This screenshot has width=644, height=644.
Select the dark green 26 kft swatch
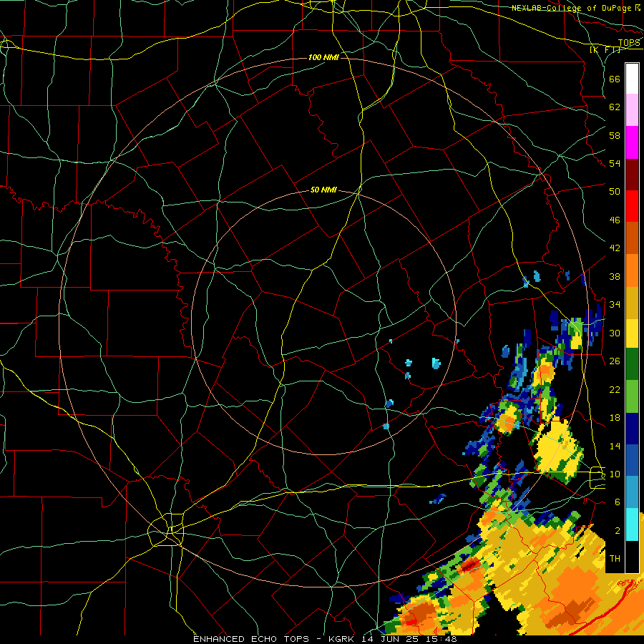pos(632,364)
